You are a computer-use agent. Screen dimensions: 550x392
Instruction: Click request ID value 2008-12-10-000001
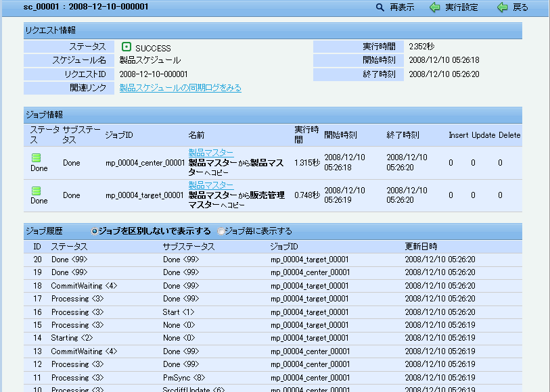[x=154, y=74]
